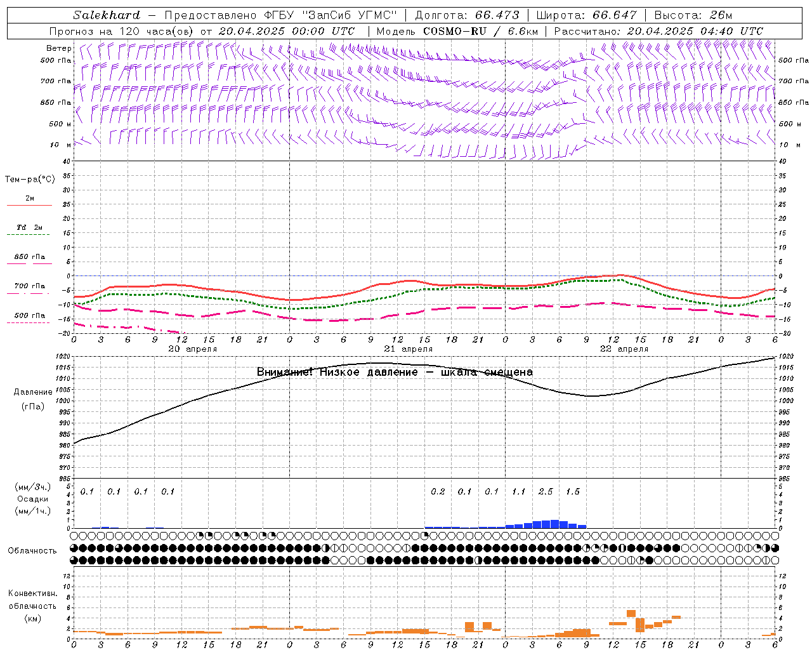Click the "0.2" three-hour precipitation value

tap(438, 492)
